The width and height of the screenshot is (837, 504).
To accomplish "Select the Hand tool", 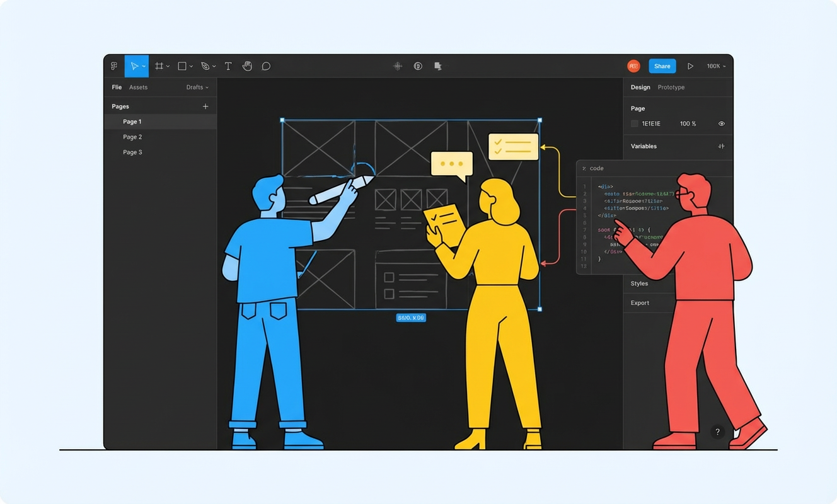I will coord(247,66).
